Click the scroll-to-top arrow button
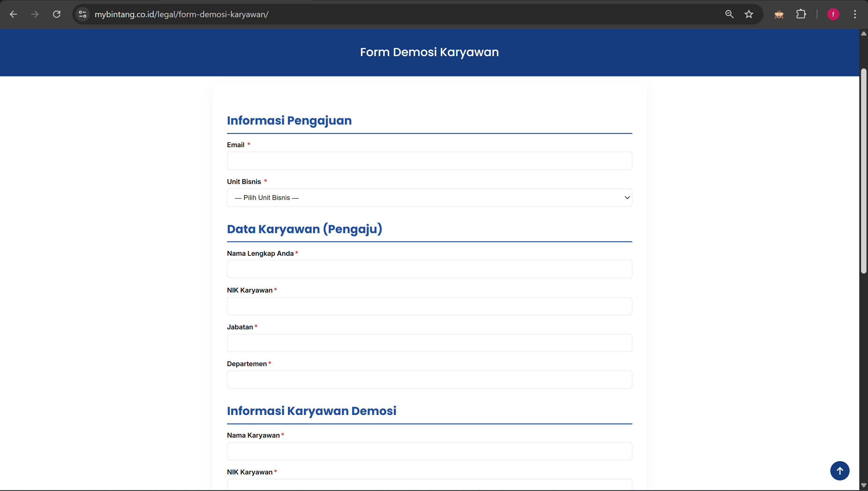 (839, 471)
